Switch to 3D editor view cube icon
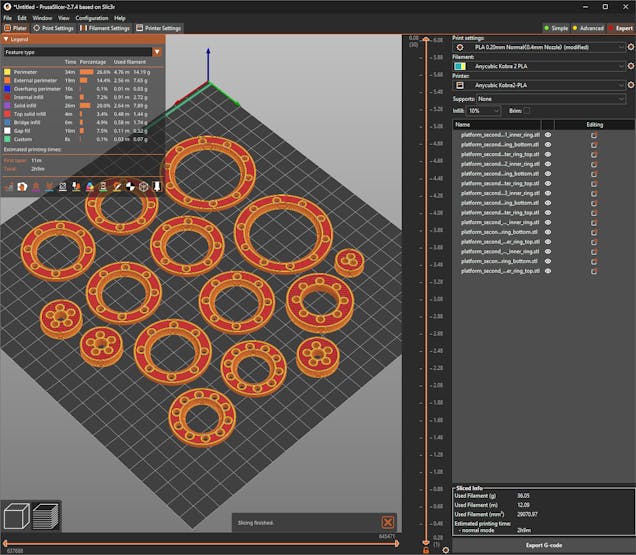Image resolution: width=636 pixels, height=555 pixels. click(17, 517)
